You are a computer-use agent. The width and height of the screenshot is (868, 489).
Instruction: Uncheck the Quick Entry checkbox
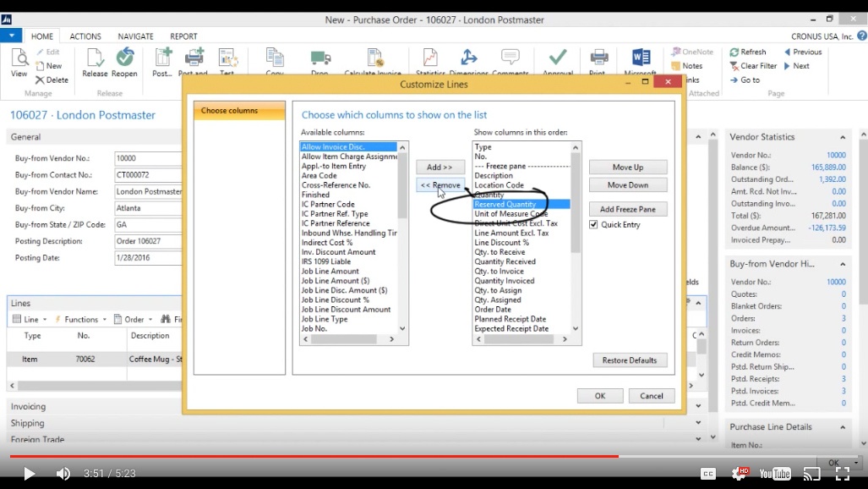594,225
